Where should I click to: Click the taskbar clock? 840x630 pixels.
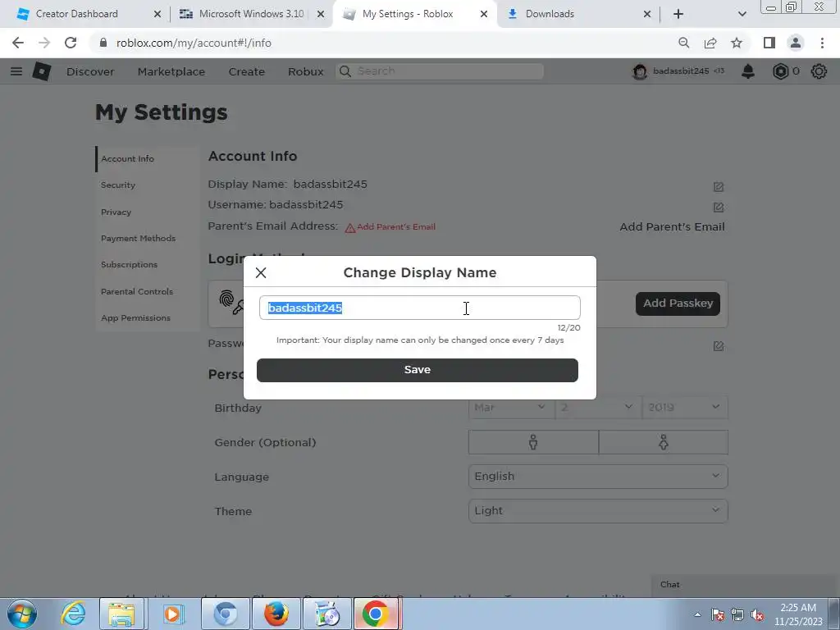coord(798,614)
